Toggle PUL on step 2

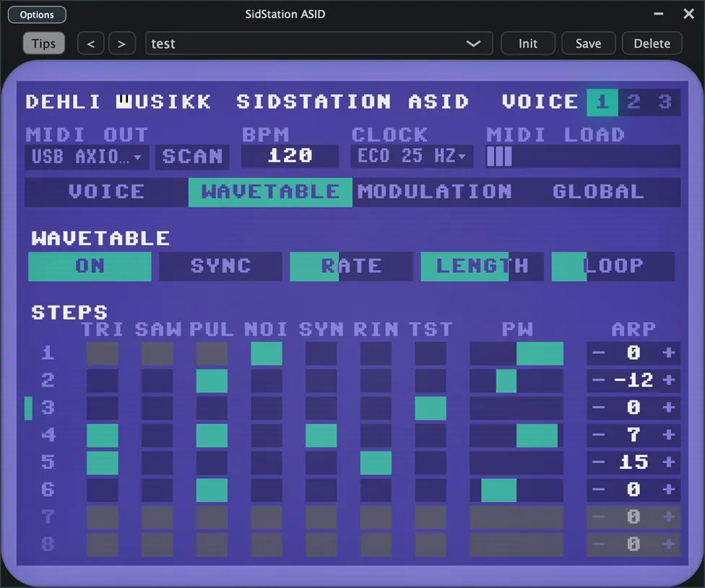(x=212, y=381)
